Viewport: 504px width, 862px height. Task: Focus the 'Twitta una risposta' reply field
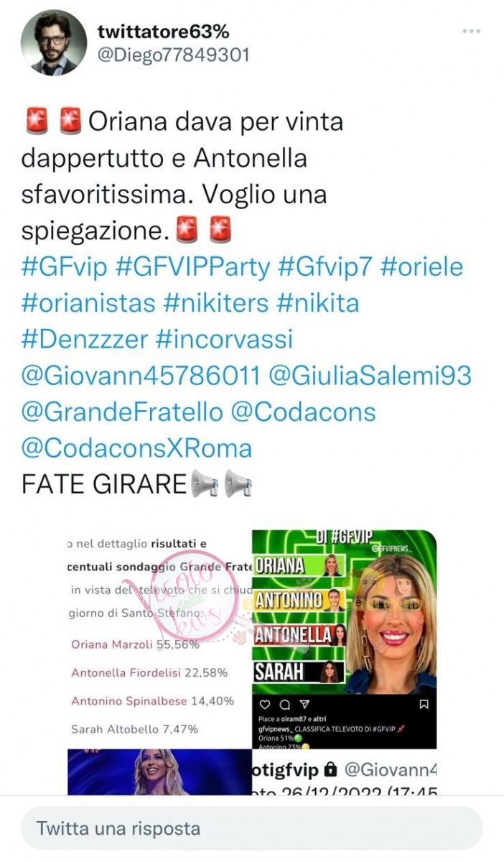(251, 828)
